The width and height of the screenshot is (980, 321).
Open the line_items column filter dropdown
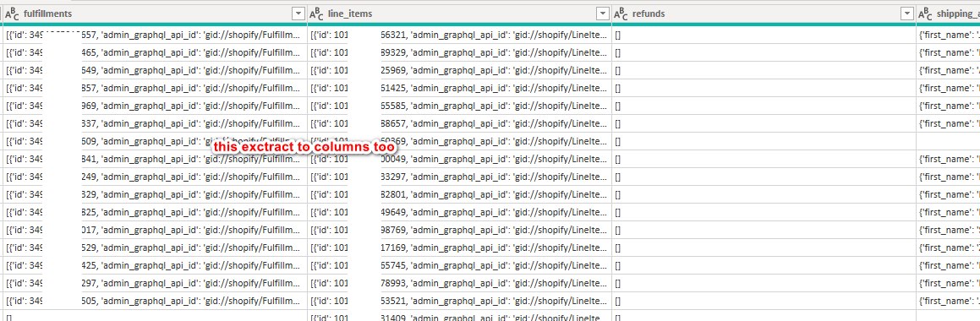[x=603, y=14]
